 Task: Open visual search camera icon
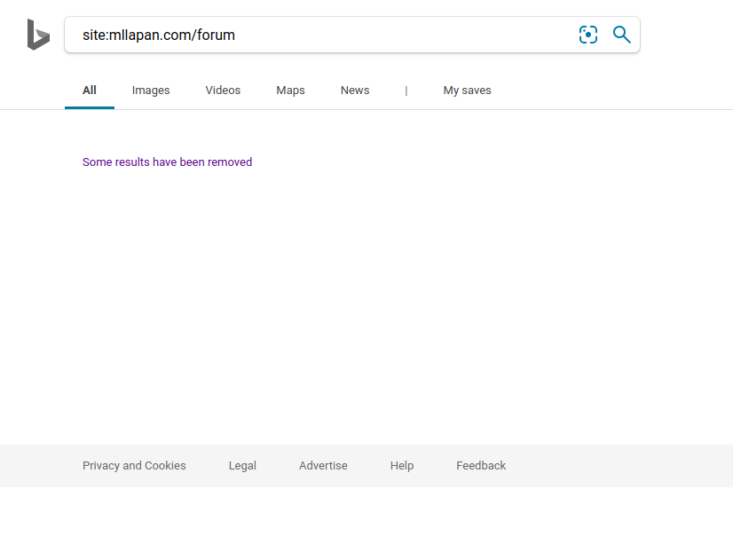point(588,35)
